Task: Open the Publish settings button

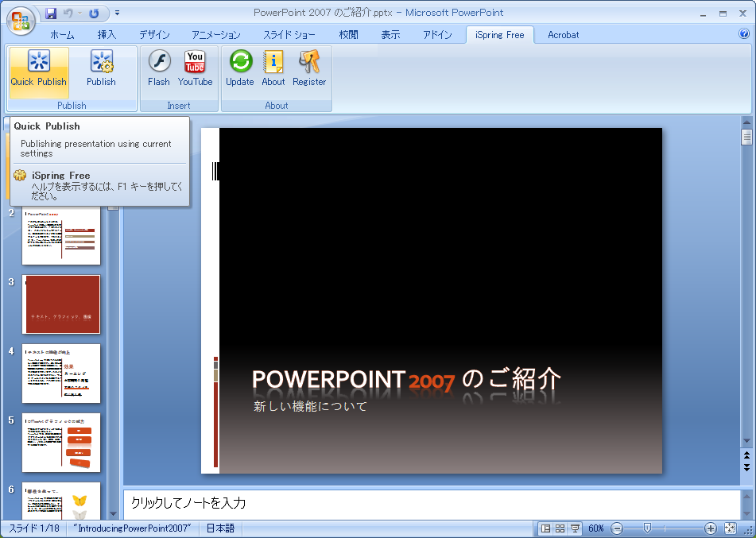Action: coord(101,68)
